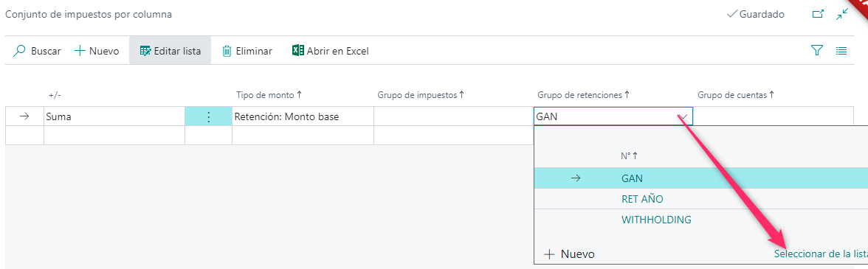
Task: Sort by Tipo de monto column
Action: point(269,94)
